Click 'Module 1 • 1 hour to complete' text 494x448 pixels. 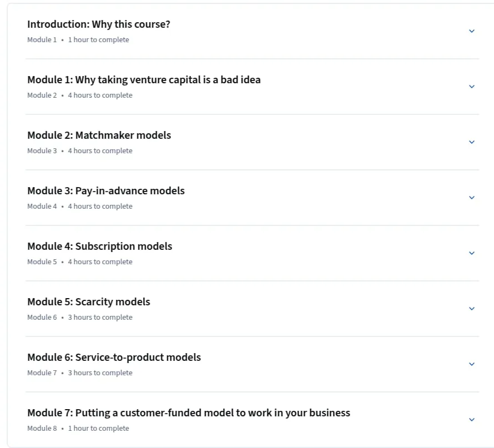[78, 40]
